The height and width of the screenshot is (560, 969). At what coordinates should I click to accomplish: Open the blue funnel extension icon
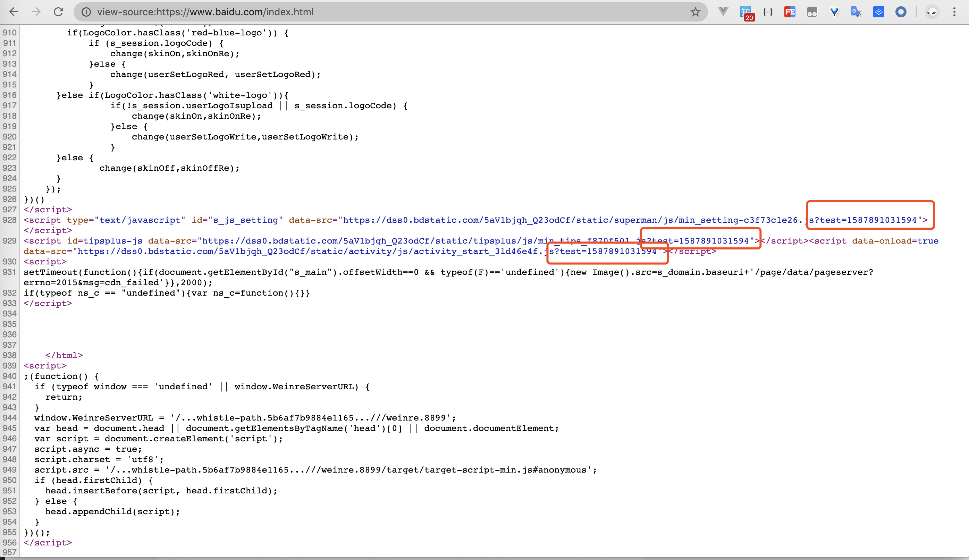tap(834, 12)
